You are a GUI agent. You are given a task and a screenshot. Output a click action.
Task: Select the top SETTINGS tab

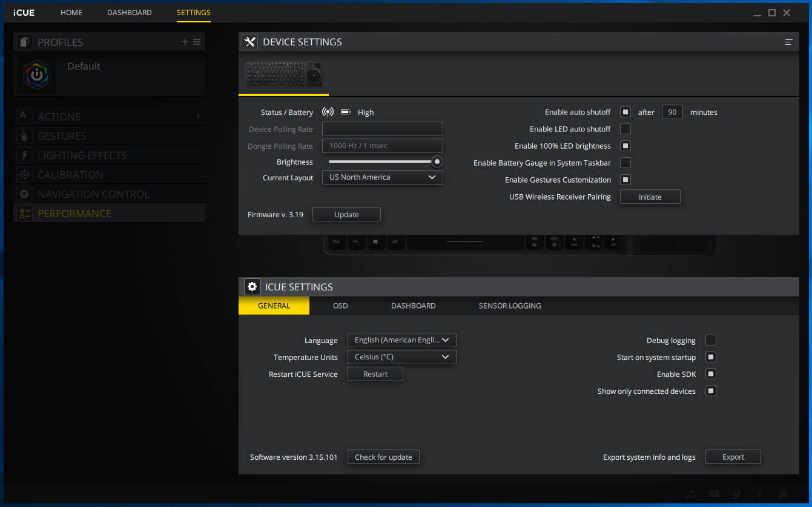click(194, 13)
